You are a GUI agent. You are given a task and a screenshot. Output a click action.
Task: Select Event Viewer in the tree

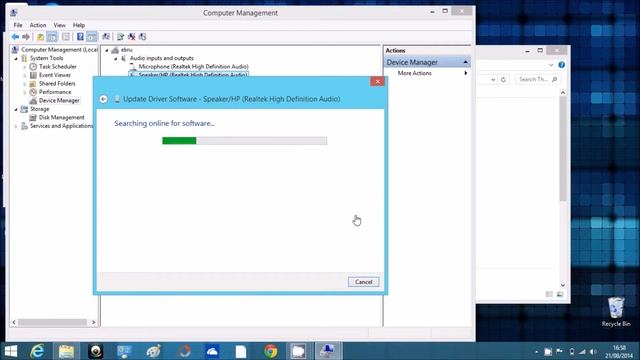(55, 75)
